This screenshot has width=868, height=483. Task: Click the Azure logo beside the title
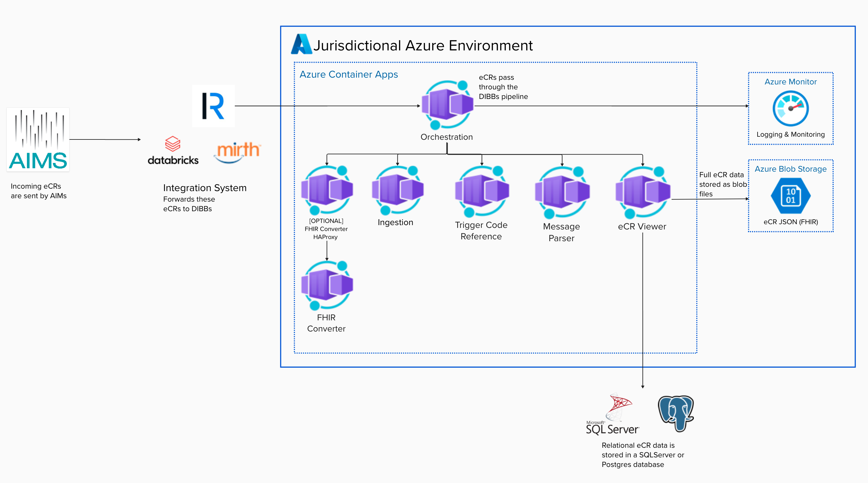click(301, 44)
